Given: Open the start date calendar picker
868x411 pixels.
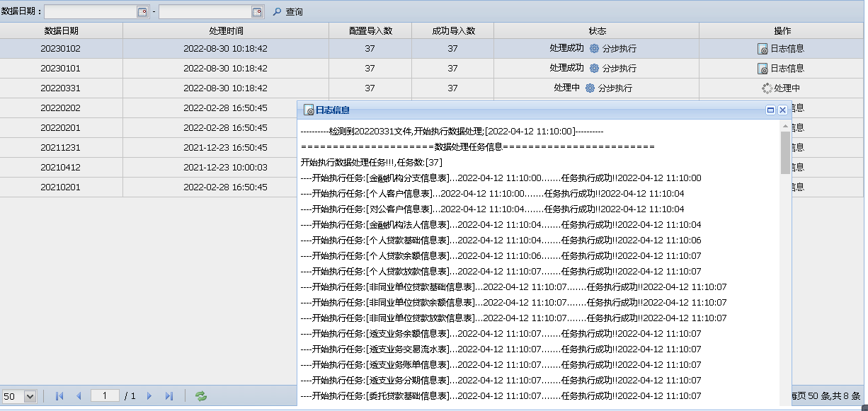Looking at the screenshot, I should (142, 12).
